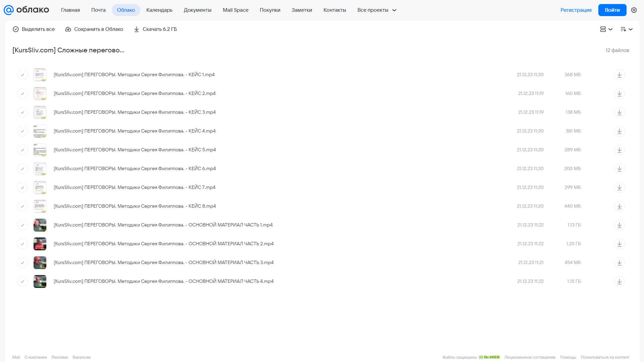Open the КЕЙС 7.mp4 thumbnail preview

coord(40,188)
